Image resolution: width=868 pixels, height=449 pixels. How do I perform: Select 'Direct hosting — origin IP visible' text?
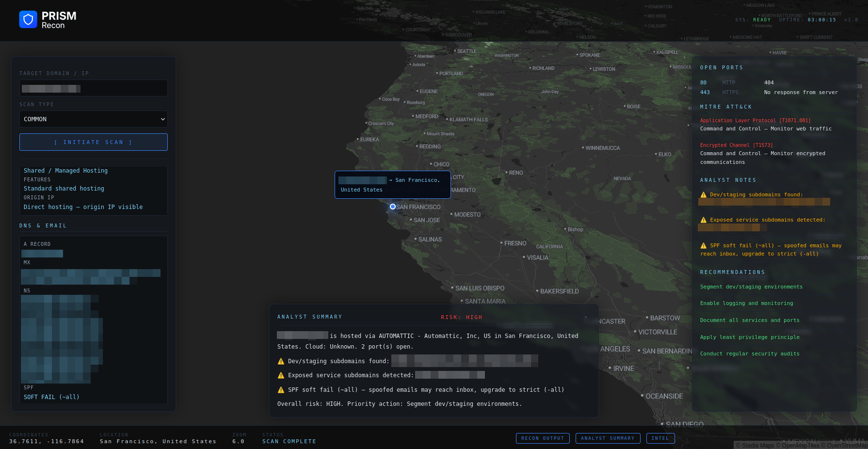83,207
